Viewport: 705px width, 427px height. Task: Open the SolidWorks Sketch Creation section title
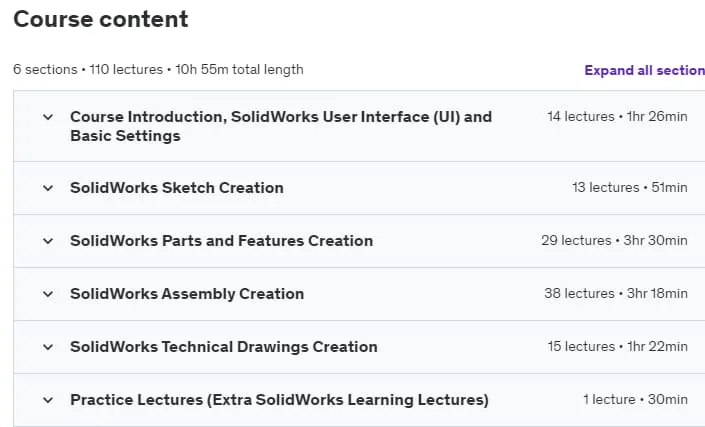pos(177,188)
